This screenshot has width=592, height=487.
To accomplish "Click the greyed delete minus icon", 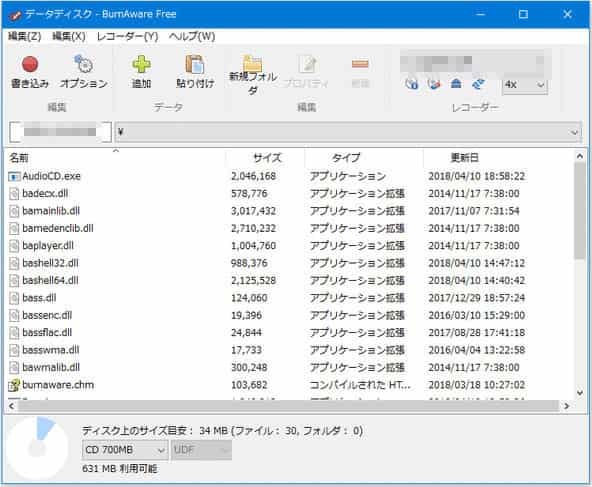I will [360, 64].
